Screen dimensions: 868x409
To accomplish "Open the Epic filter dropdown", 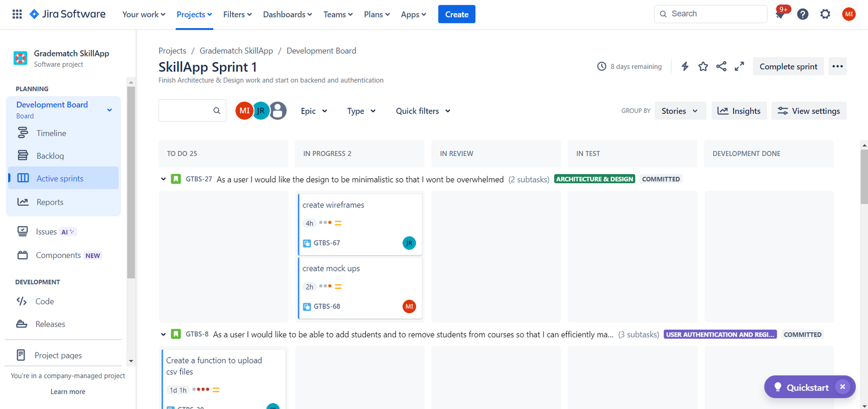I will [x=314, y=111].
